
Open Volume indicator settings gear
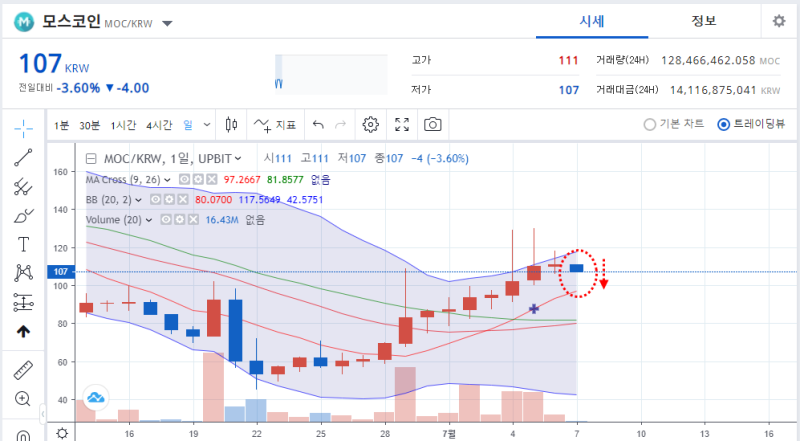pyautogui.click(x=180, y=219)
